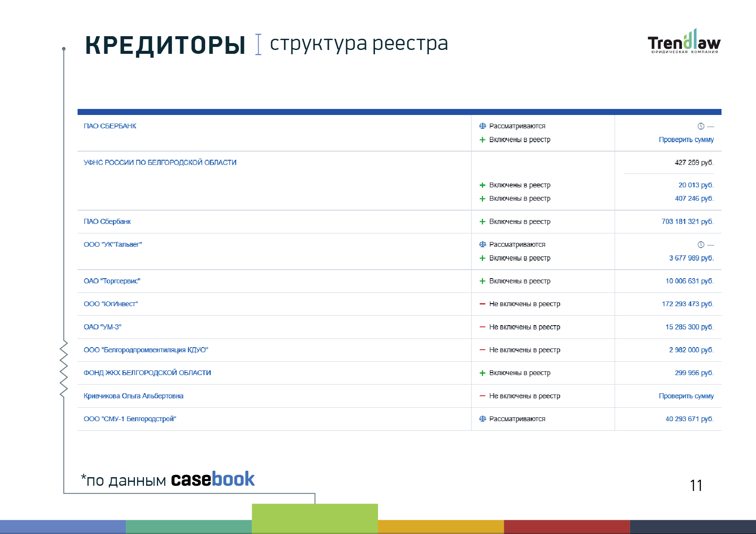Click red minus icon in ОАО "УМ-3" row
This screenshot has height=534, width=756.
483,327
